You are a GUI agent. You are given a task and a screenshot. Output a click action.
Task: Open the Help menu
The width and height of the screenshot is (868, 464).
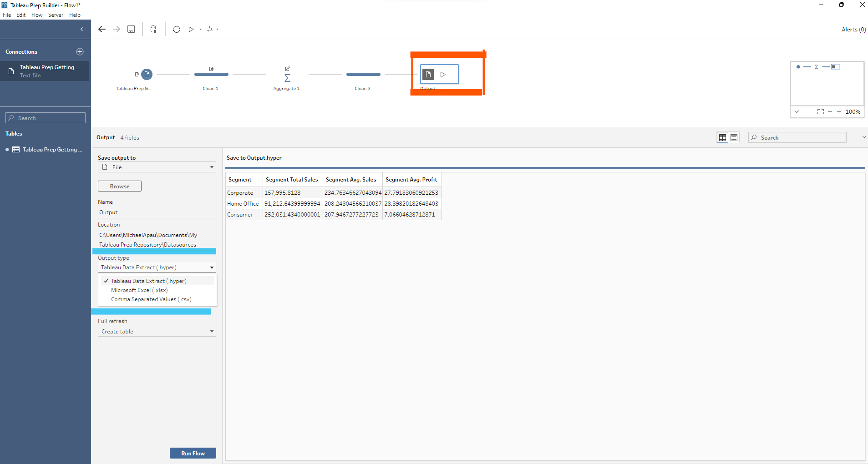pyautogui.click(x=75, y=15)
